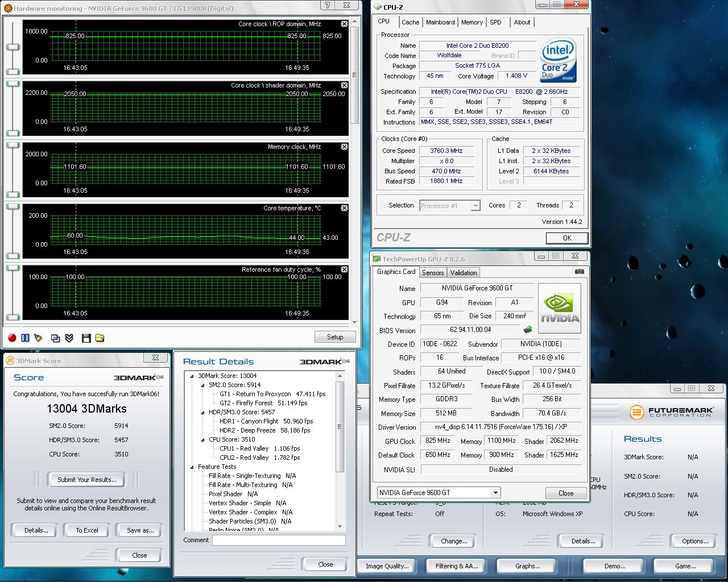Click the overlapping windows icon in monitoring toolbar
Image resolution: width=728 pixels, height=582 pixels.
pos(55,338)
